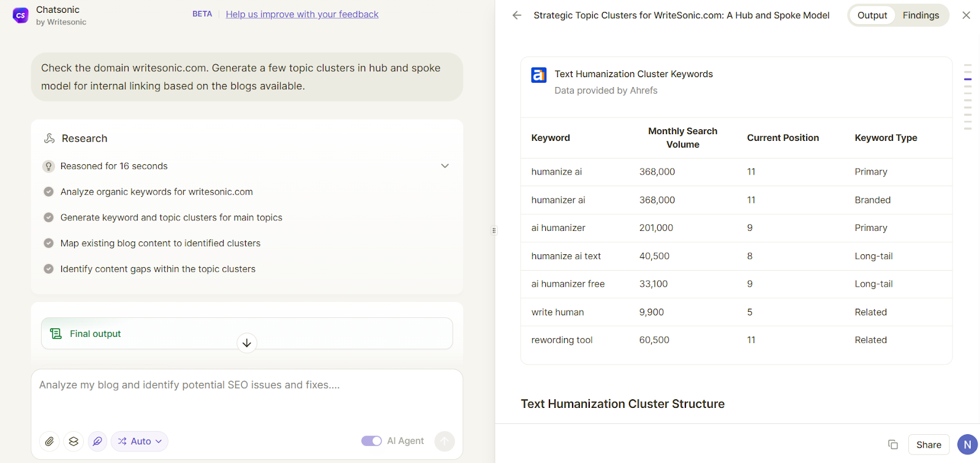980x463 pixels.
Task: Click the send message arrow button
Action: (445, 441)
